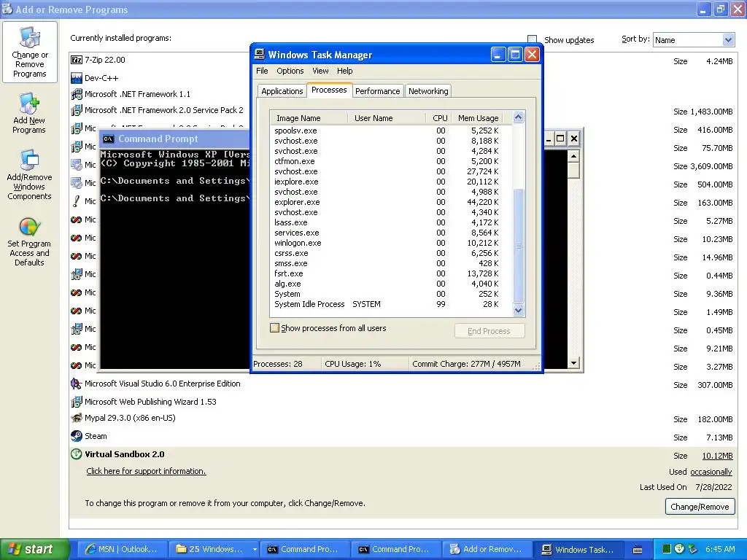The image size is (747, 560).
Task: Click the Steam program icon
Action: click(76, 436)
